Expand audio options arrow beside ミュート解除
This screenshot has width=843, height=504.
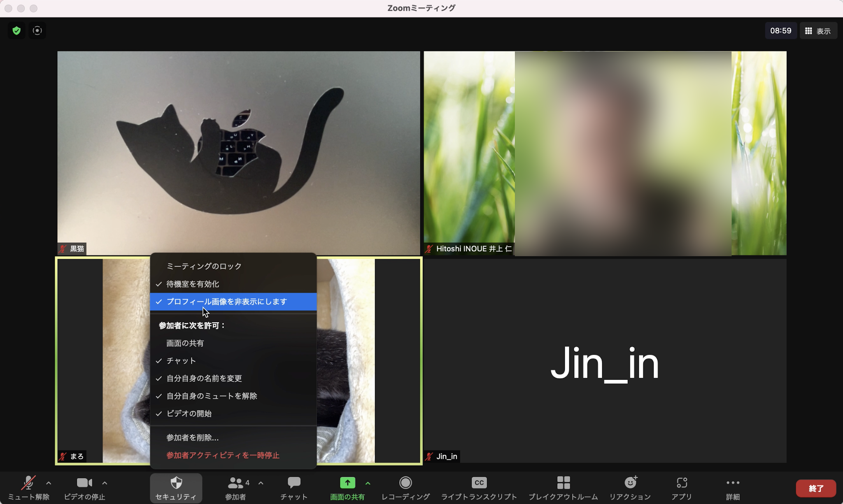coord(49,483)
